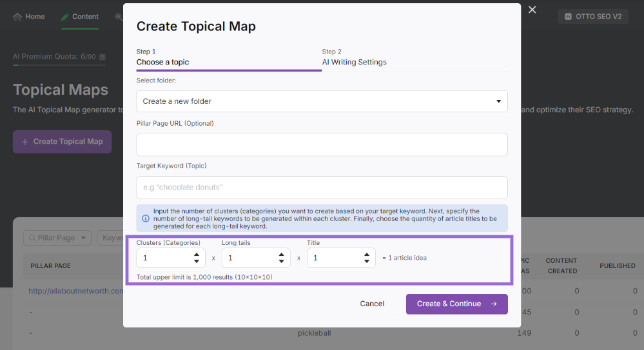Open the allaboutnetworth.com pillar page link
The width and height of the screenshot is (644, 350).
coord(75,291)
